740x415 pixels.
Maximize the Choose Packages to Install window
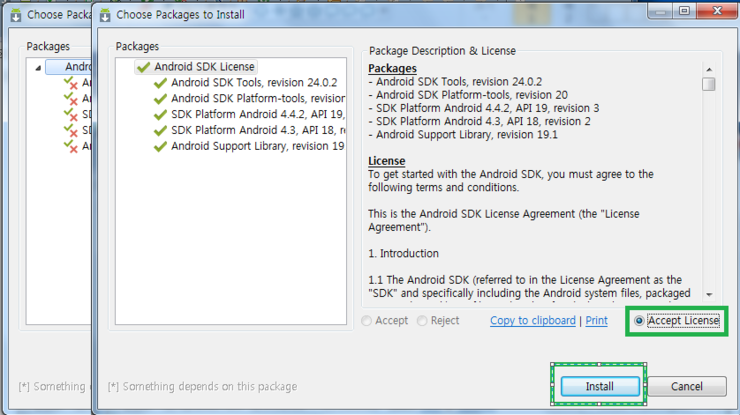tap(685, 10)
